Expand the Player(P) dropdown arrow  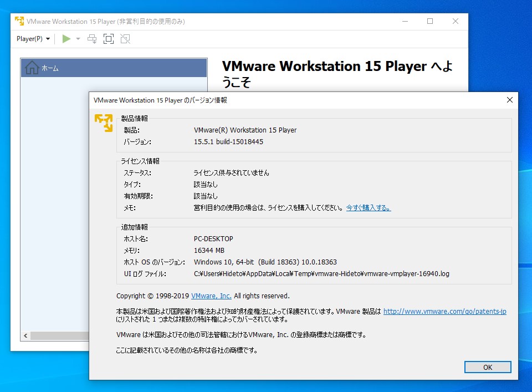(48, 38)
